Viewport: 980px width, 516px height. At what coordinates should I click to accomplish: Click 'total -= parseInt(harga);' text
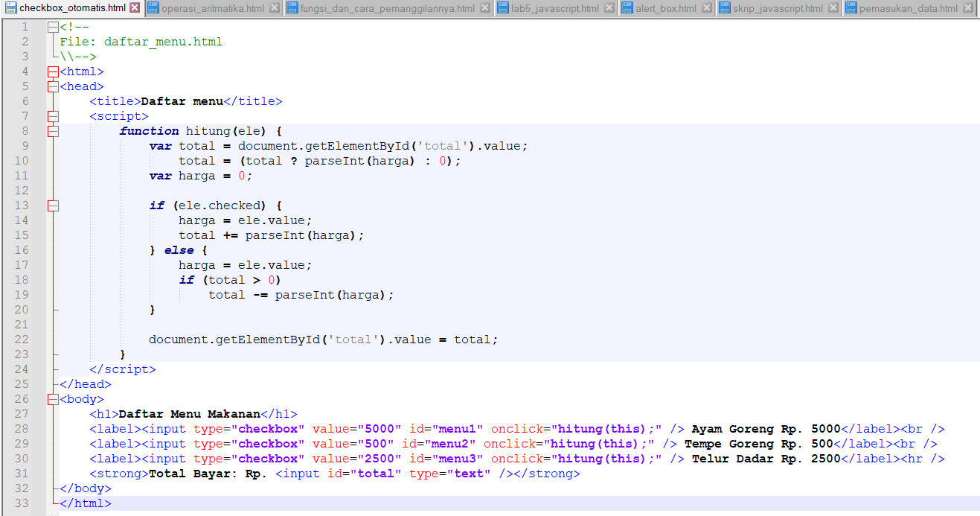tap(301, 295)
